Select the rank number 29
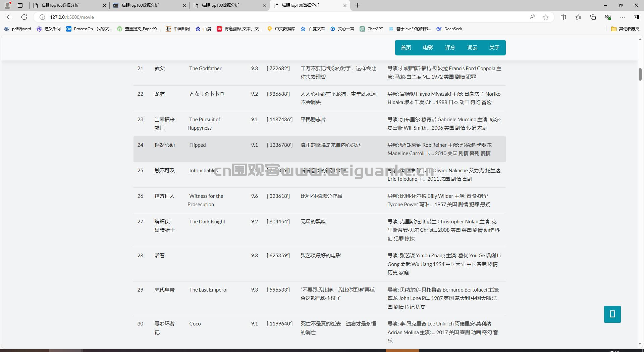This screenshot has height=352, width=644. point(140,290)
